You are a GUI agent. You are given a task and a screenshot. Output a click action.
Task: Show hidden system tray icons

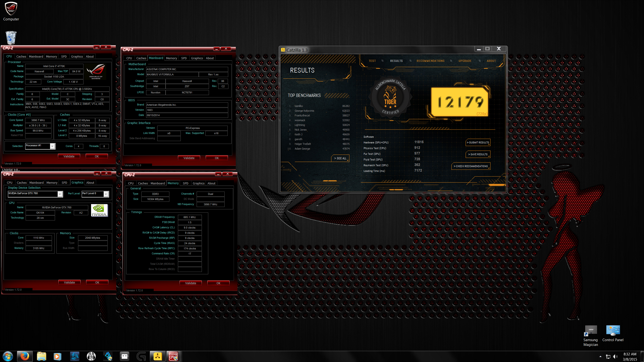tap(600, 357)
